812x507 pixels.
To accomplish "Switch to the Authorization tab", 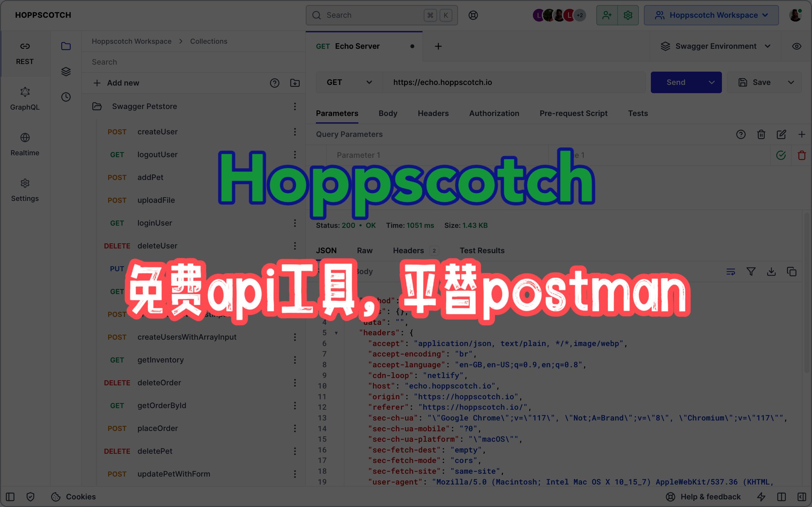I will [x=494, y=113].
